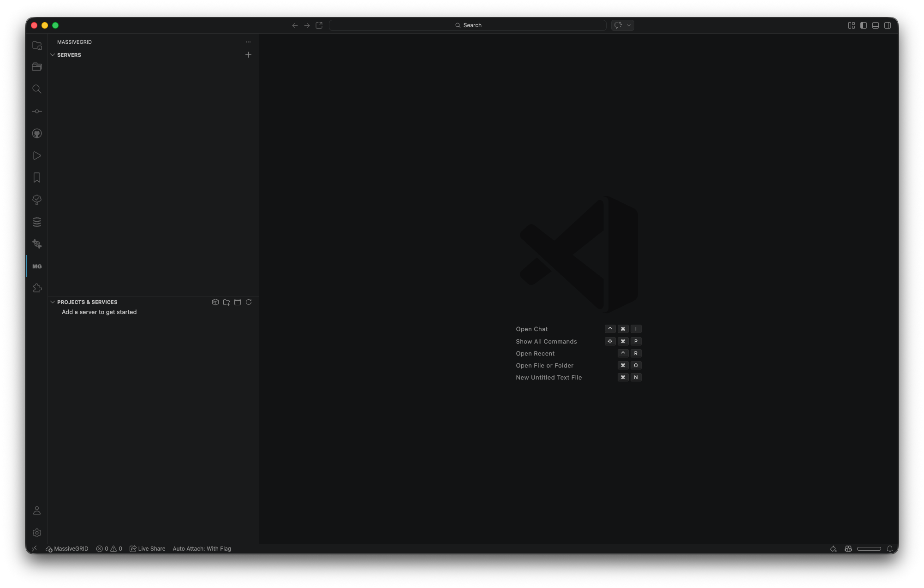Go forward using the right arrow
The width and height of the screenshot is (924, 588).
(x=307, y=25)
